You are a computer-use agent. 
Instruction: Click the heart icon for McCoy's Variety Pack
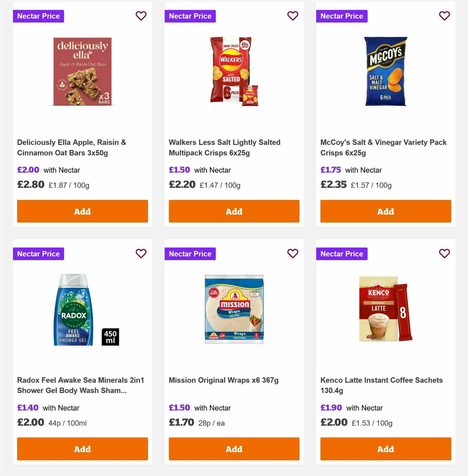(x=444, y=16)
